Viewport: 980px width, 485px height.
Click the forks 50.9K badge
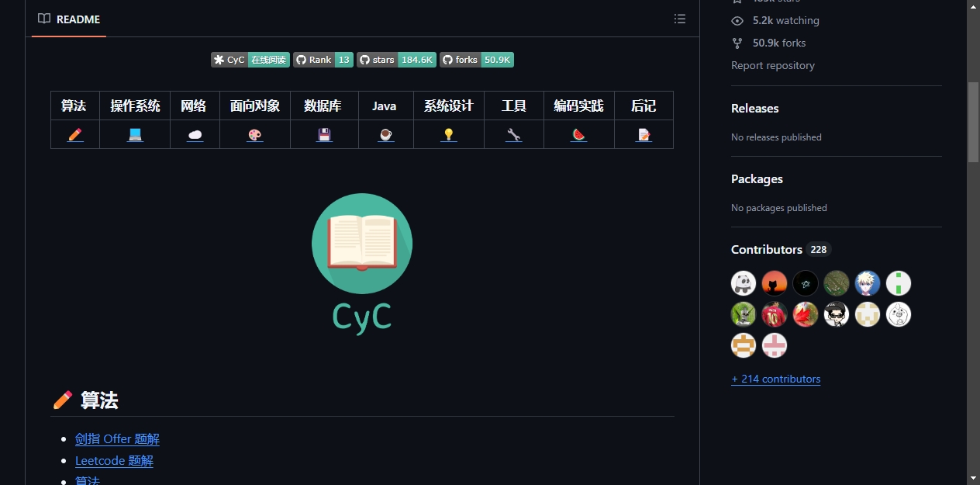tap(477, 60)
